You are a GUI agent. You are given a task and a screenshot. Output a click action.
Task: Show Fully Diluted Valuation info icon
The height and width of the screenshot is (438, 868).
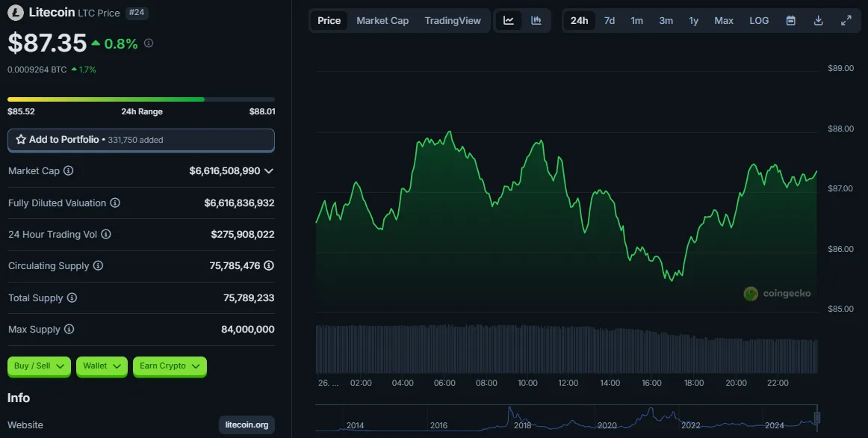coord(115,203)
